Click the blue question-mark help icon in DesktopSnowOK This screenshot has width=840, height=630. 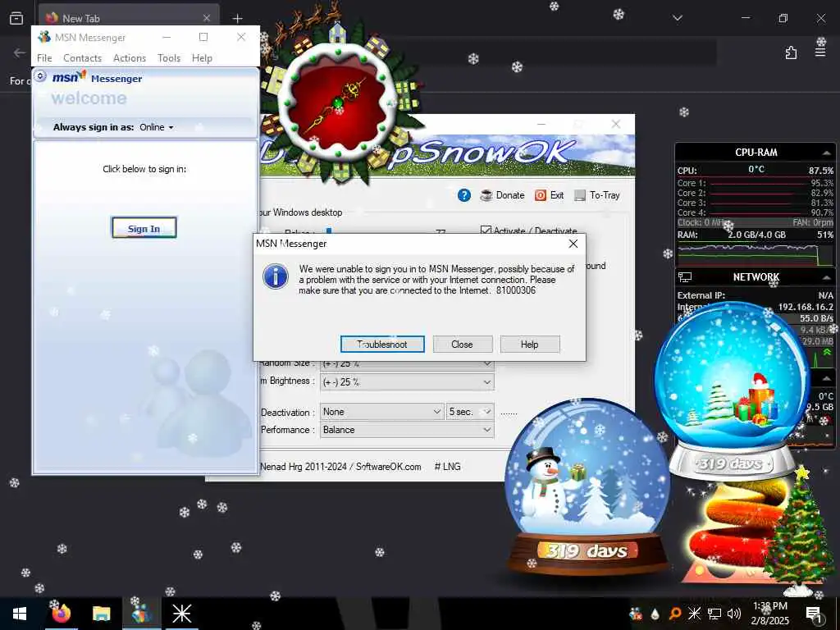click(x=464, y=195)
